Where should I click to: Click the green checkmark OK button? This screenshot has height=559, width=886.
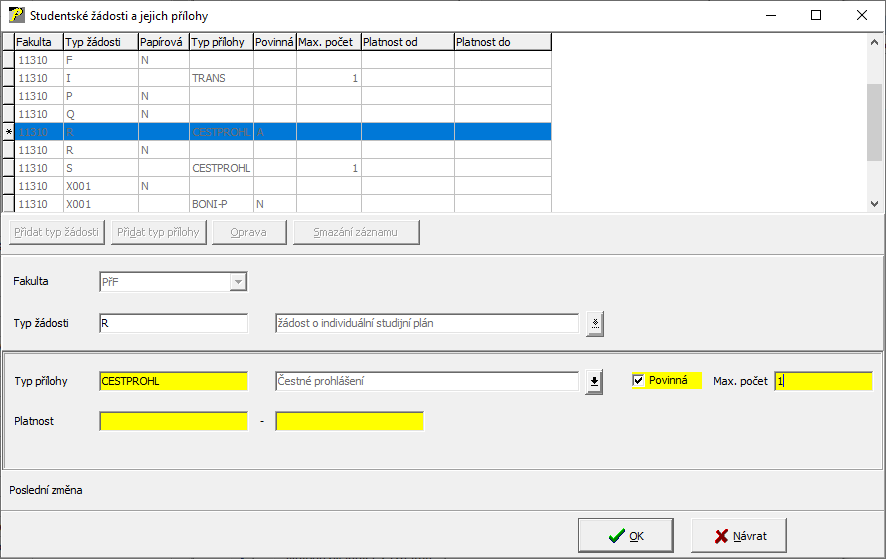[625, 536]
